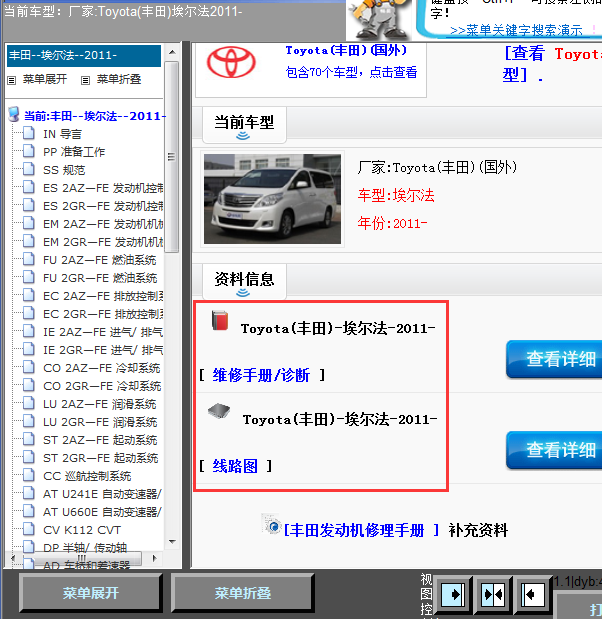Click the double chevron under 资料信息
Screen dimensions: 602x619
(243, 293)
